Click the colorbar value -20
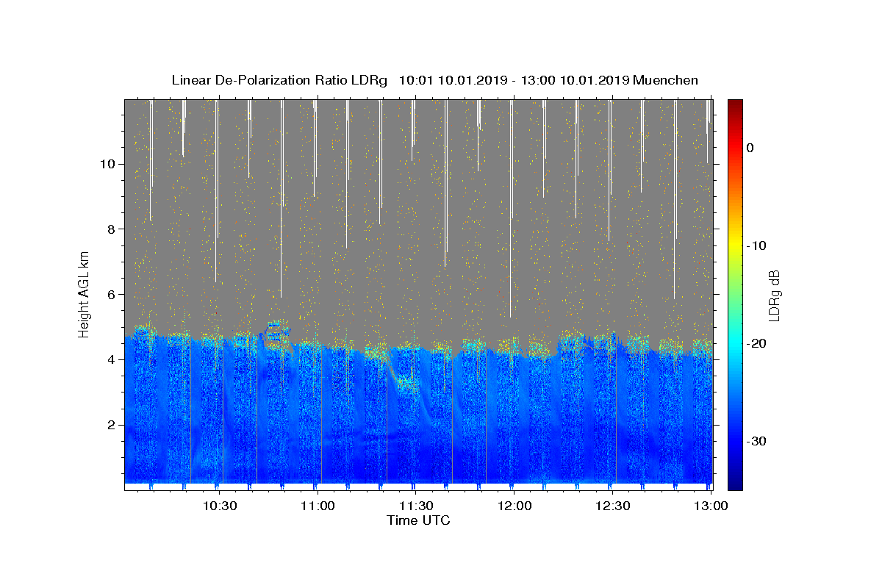Screen dimensions: 882x588 757,343
